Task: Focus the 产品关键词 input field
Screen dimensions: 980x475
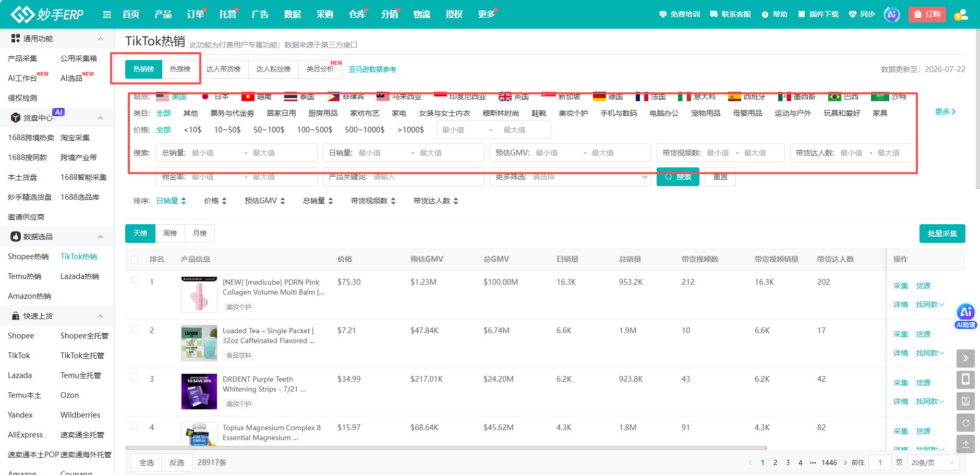Action: [x=404, y=177]
